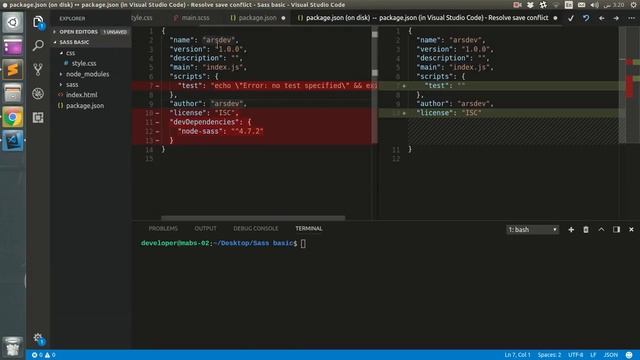Open the Output panel tab
Screen dimensions: 640x360
click(205, 228)
